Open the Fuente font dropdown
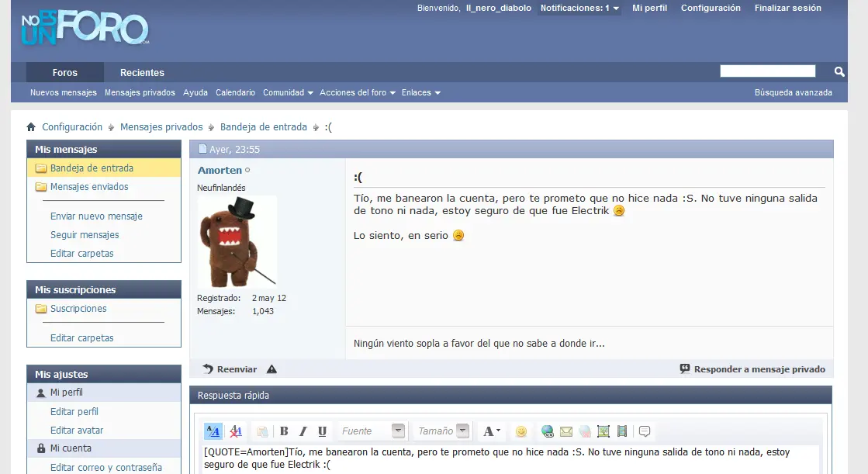The height and width of the screenshot is (474, 868). tap(372, 431)
